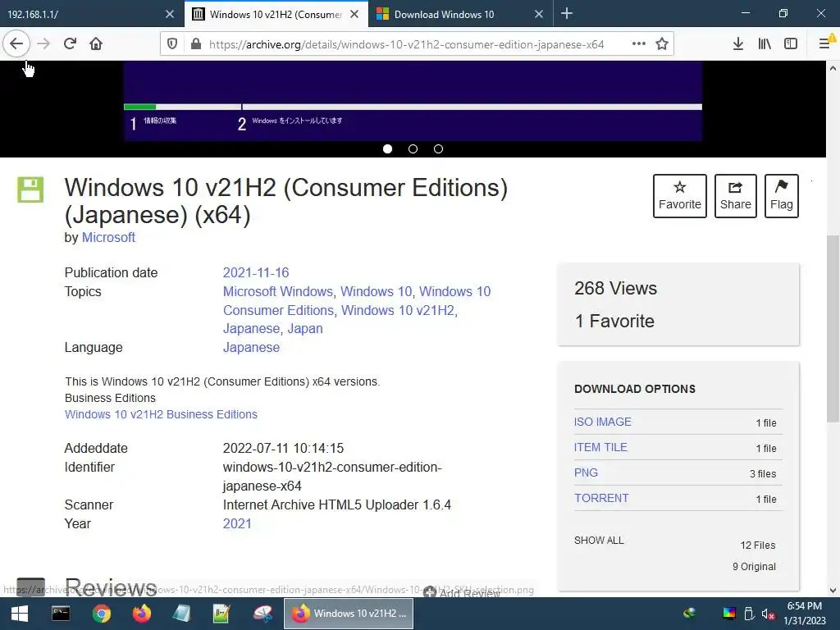Close the 192.168.1.1 tab
The width and height of the screenshot is (840, 630).
[x=170, y=14]
